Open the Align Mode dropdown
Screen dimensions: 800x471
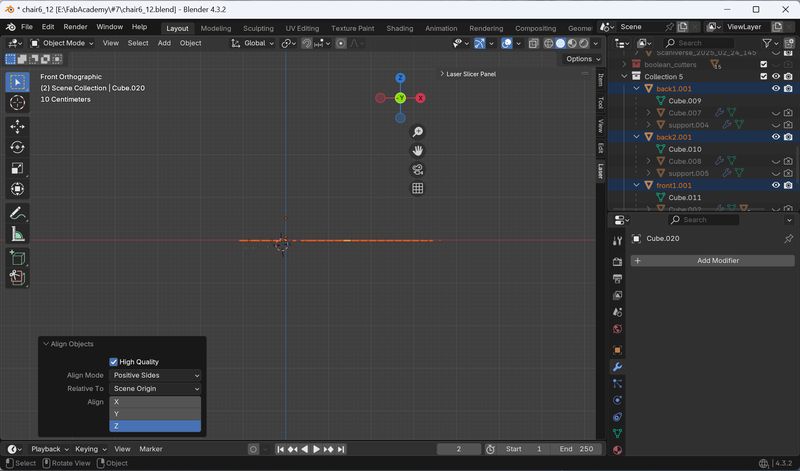(155, 375)
